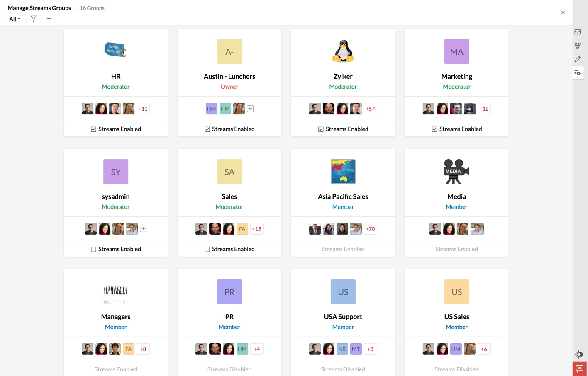Uncheck Streams Enabled for Austin - Lunchers
The image size is (588, 376).
pos(207,129)
